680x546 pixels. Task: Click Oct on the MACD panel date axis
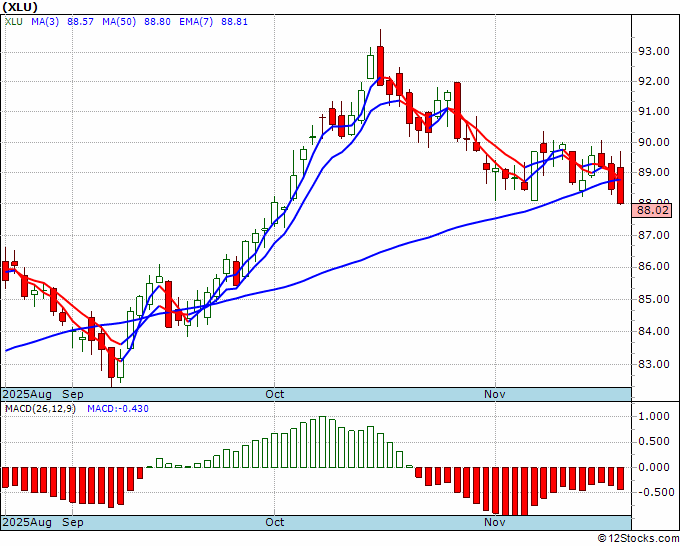(x=275, y=522)
